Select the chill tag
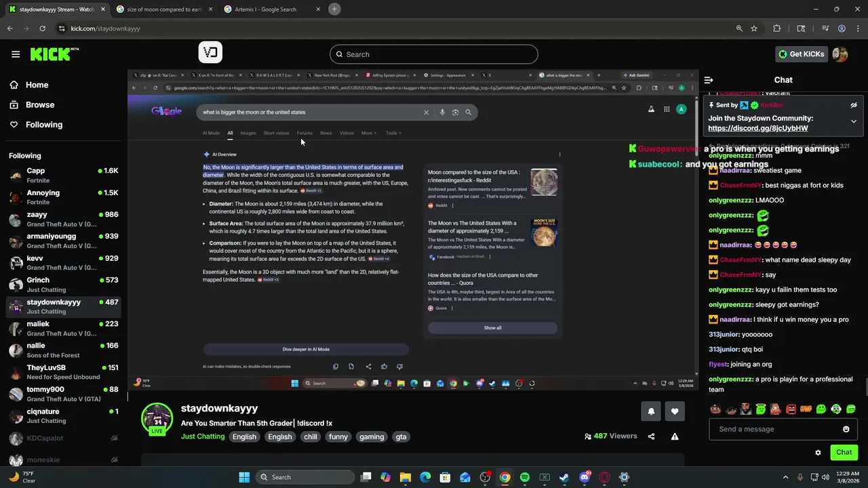 pyautogui.click(x=311, y=436)
